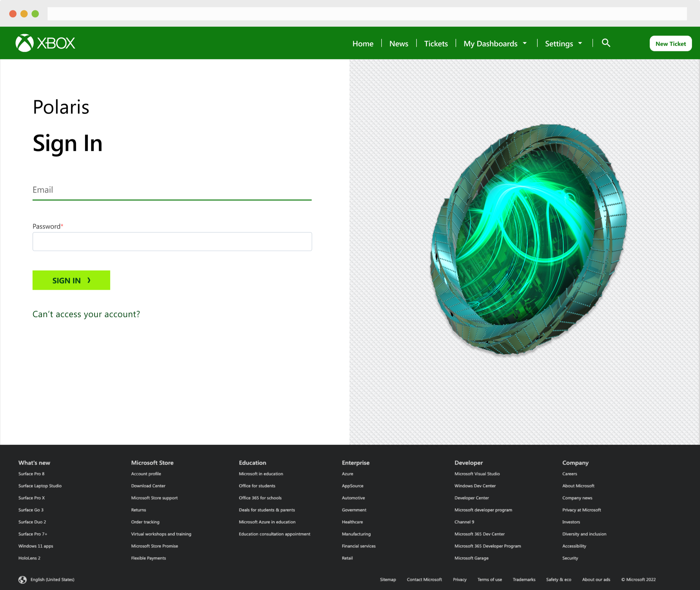Open Financial services link
Image resolution: width=700 pixels, height=590 pixels.
(359, 546)
